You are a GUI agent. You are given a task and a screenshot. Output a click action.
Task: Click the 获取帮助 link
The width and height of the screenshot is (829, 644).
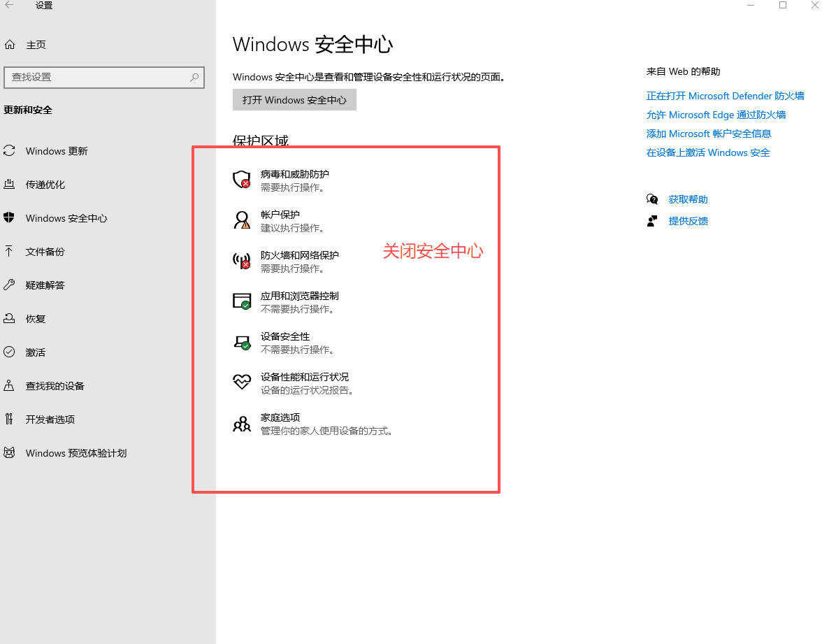(x=688, y=199)
